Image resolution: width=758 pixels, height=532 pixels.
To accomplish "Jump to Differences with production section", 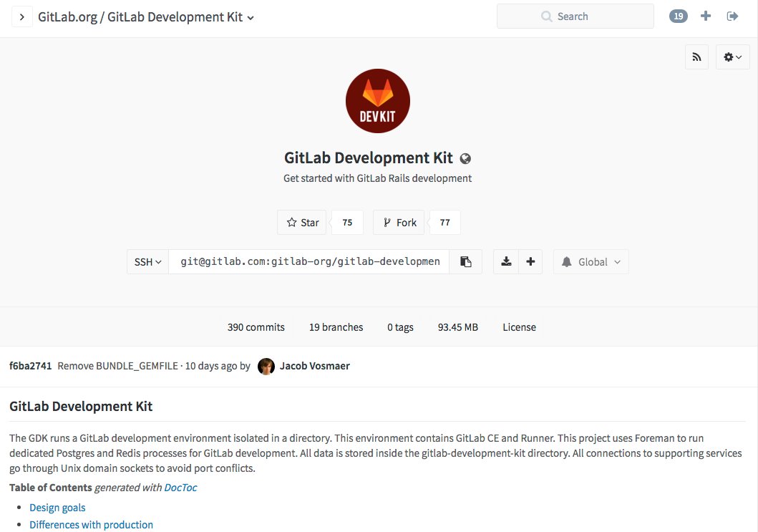I will [x=92, y=525].
